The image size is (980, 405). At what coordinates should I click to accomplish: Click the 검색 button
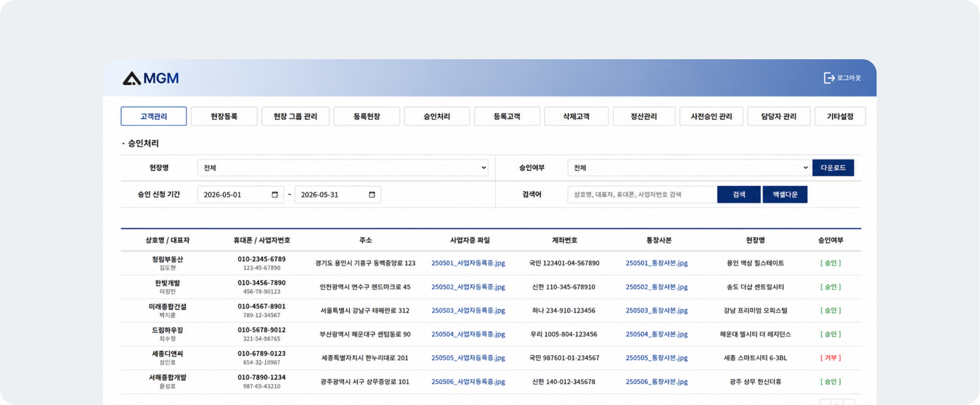click(x=739, y=194)
